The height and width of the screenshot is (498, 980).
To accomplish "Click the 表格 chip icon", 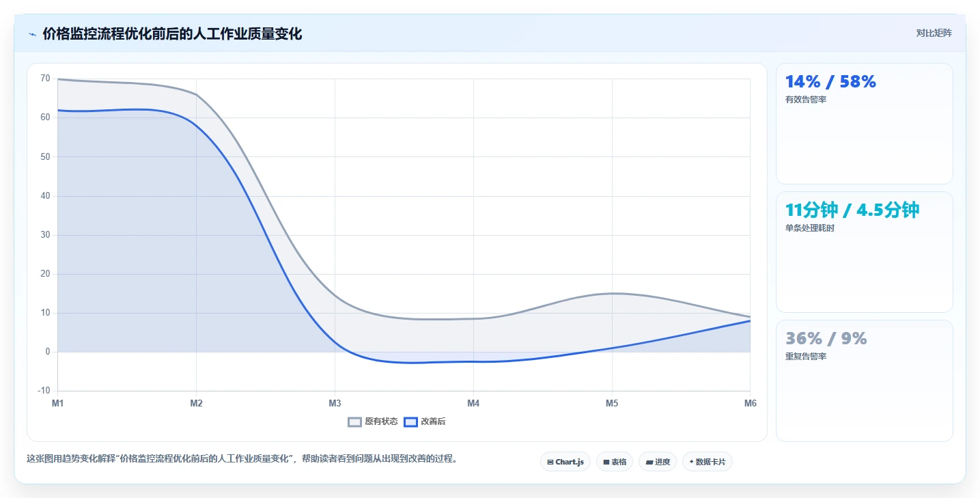I will click(x=606, y=462).
